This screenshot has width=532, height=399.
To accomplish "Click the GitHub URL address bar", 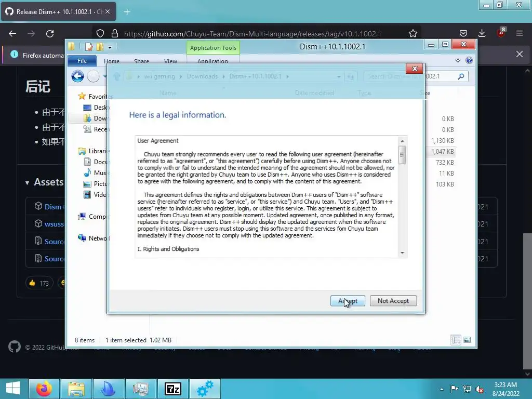I will (252, 34).
